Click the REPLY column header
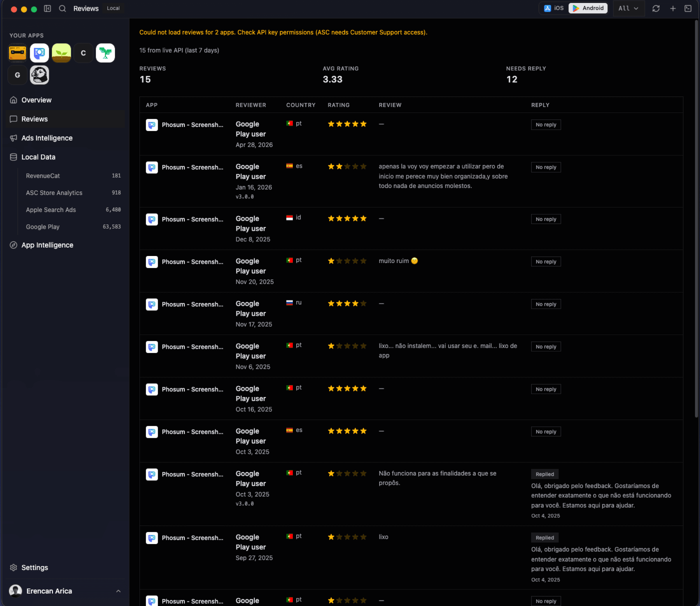The width and height of the screenshot is (700, 606). 540,105
